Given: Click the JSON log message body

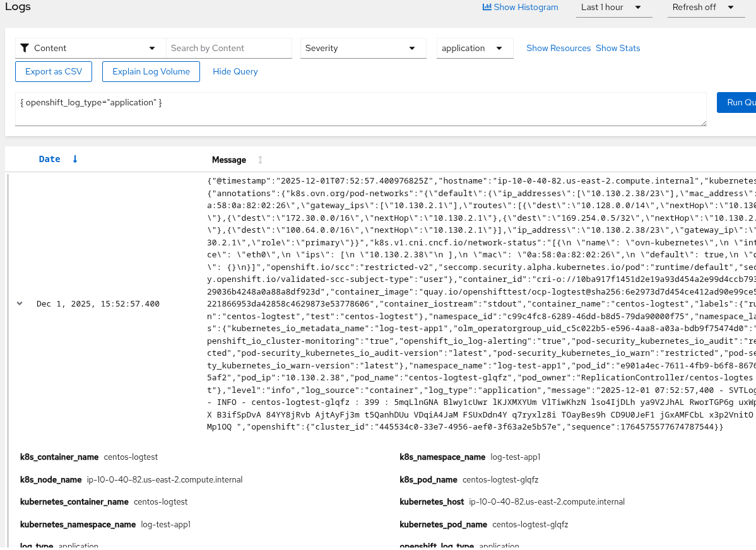Looking at the screenshot, I should [481, 303].
